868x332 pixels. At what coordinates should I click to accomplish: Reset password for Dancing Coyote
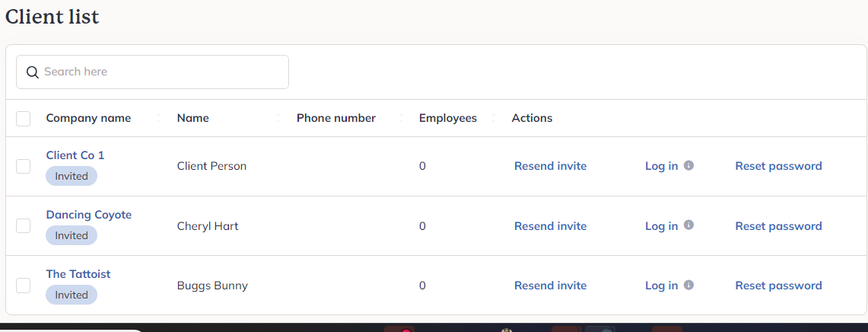click(778, 225)
